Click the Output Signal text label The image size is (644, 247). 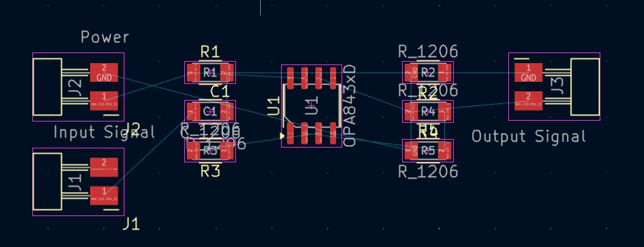(x=528, y=136)
